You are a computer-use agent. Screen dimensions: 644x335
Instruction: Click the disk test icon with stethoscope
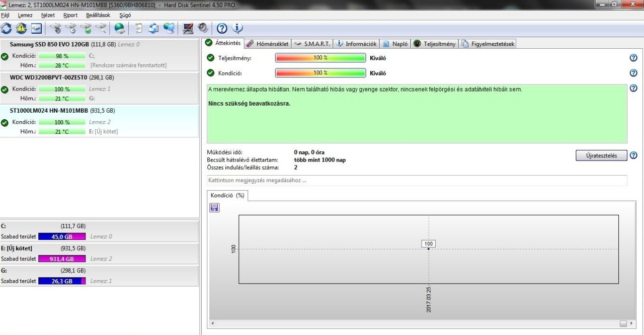tap(56, 28)
